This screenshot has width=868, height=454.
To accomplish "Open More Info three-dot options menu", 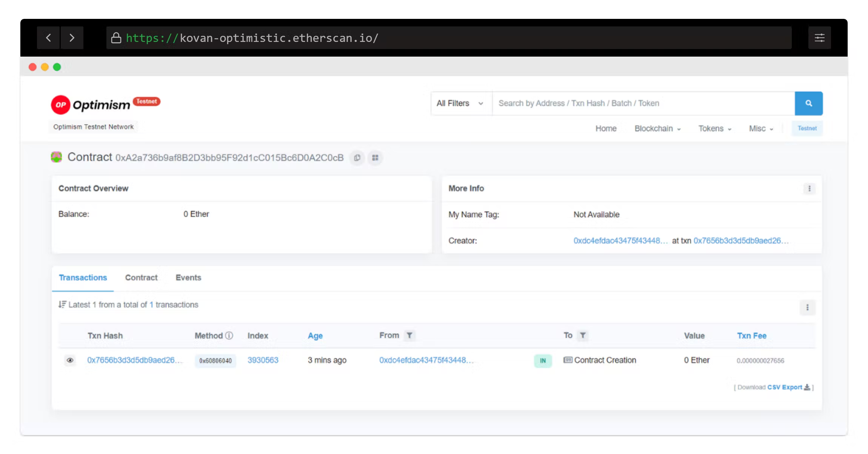I will tap(809, 189).
